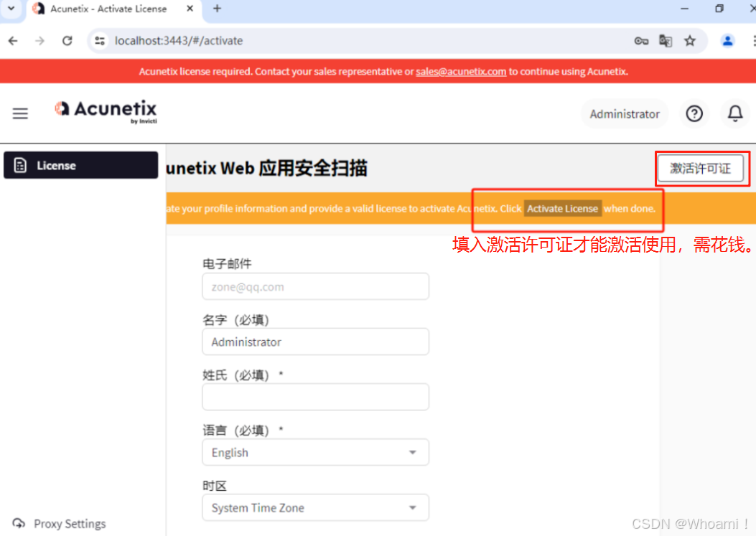Image resolution: width=756 pixels, height=536 pixels.
Task: Open notifications bell icon
Action: coord(734,114)
